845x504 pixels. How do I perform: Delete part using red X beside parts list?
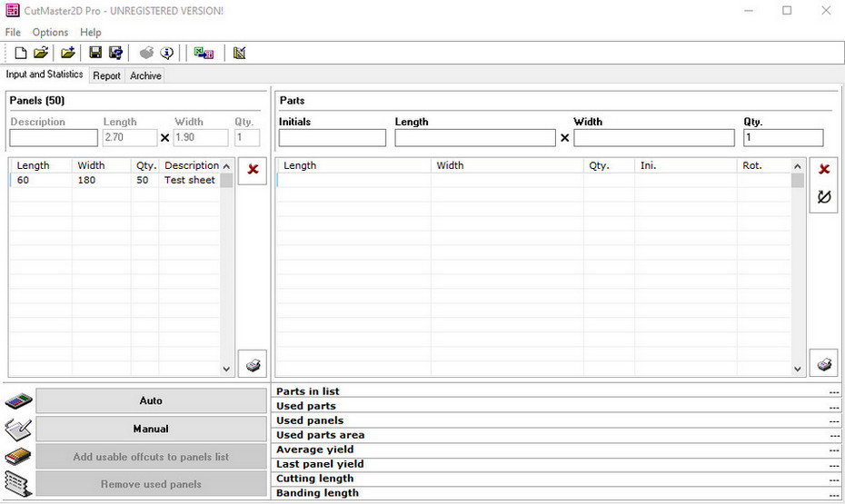pyautogui.click(x=823, y=170)
